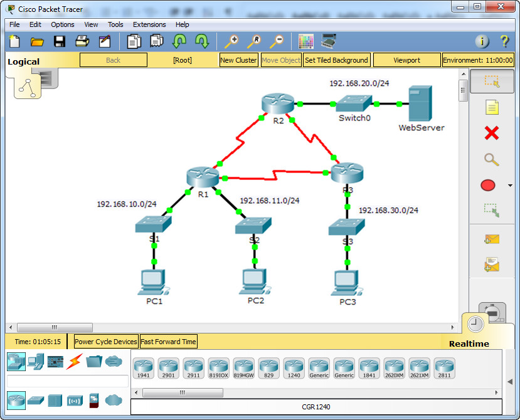The width and height of the screenshot is (520, 420).
Task: Click the workspace horizontal scrollbar thumb
Action: click(55, 327)
